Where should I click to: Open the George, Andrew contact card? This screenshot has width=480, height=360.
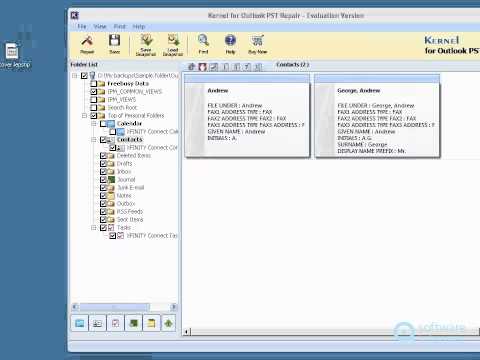[377, 116]
